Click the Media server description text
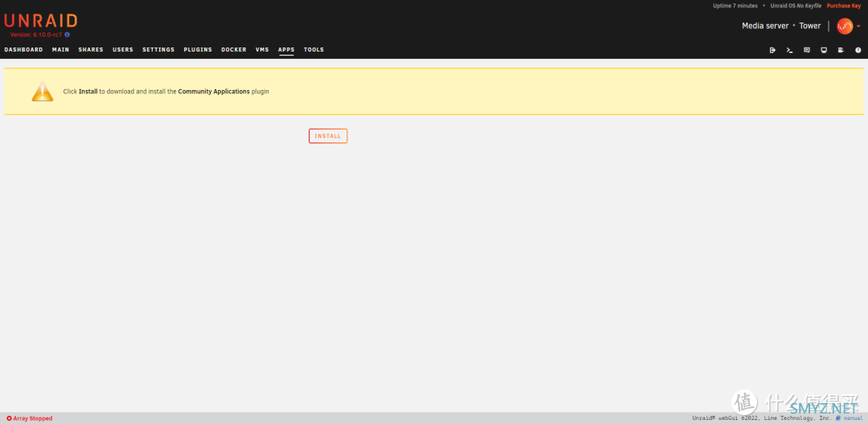868x424 pixels. click(765, 26)
